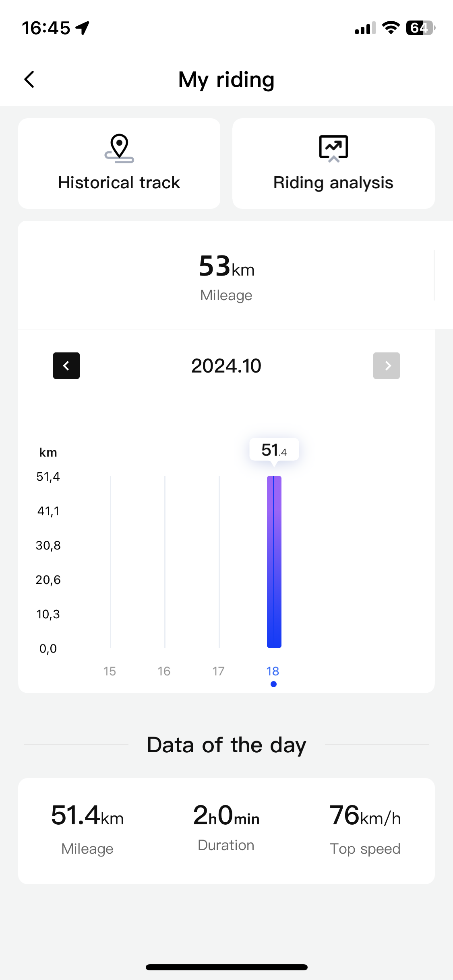Tap the location arrow beside the clock

[x=83, y=28]
